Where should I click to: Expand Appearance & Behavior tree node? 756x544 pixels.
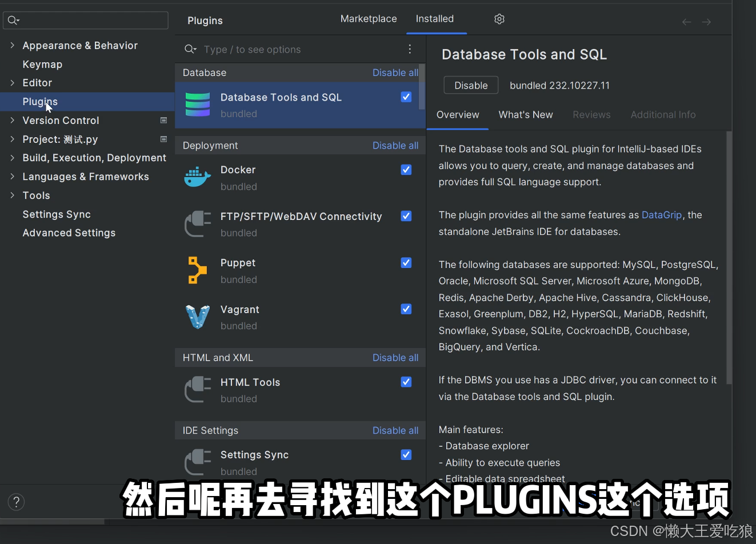coord(12,45)
